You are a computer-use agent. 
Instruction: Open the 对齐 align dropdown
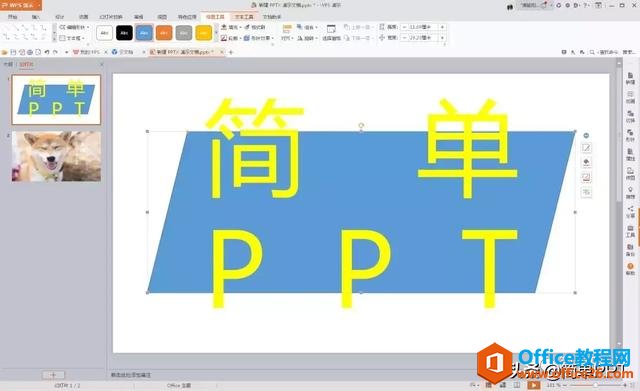tap(287, 38)
